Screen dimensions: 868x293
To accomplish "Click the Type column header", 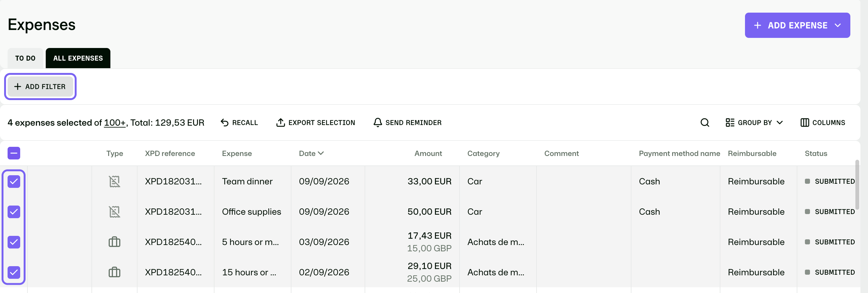I will click(x=114, y=153).
